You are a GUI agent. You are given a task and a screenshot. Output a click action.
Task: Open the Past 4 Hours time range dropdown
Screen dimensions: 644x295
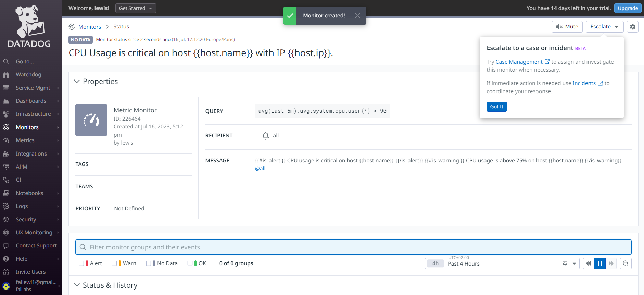(502, 263)
